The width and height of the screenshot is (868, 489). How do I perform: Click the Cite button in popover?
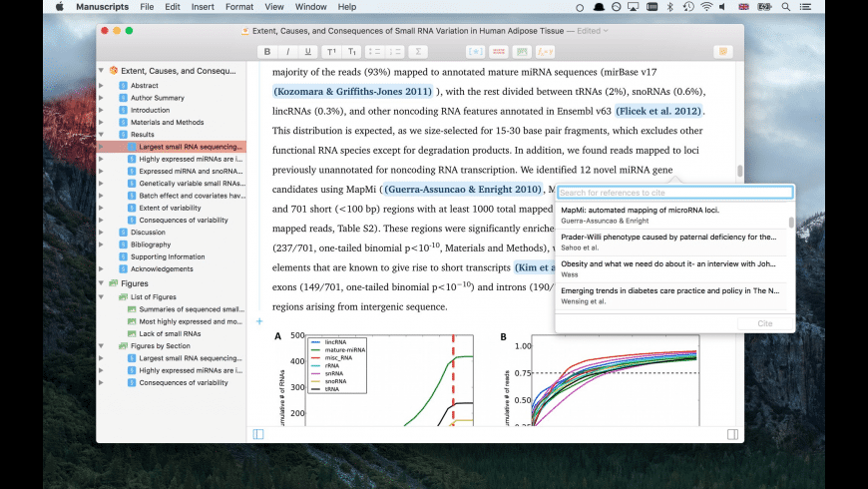pyautogui.click(x=765, y=323)
